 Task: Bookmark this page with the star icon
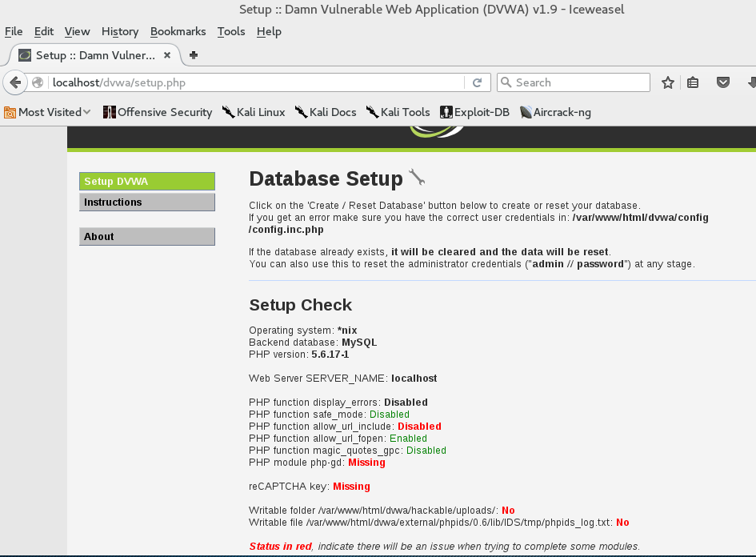point(668,83)
